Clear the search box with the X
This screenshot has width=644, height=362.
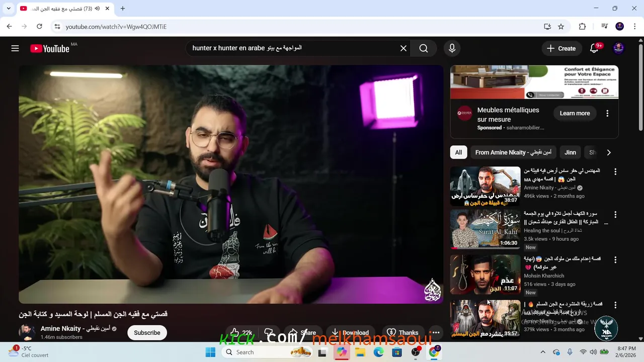click(x=404, y=48)
